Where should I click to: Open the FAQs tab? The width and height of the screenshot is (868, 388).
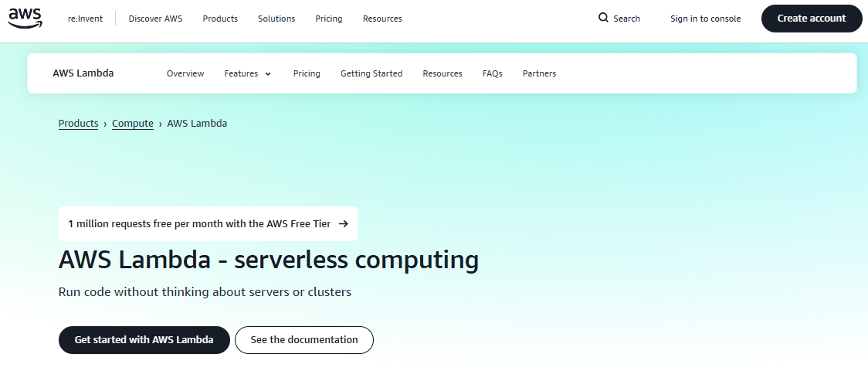pos(493,73)
